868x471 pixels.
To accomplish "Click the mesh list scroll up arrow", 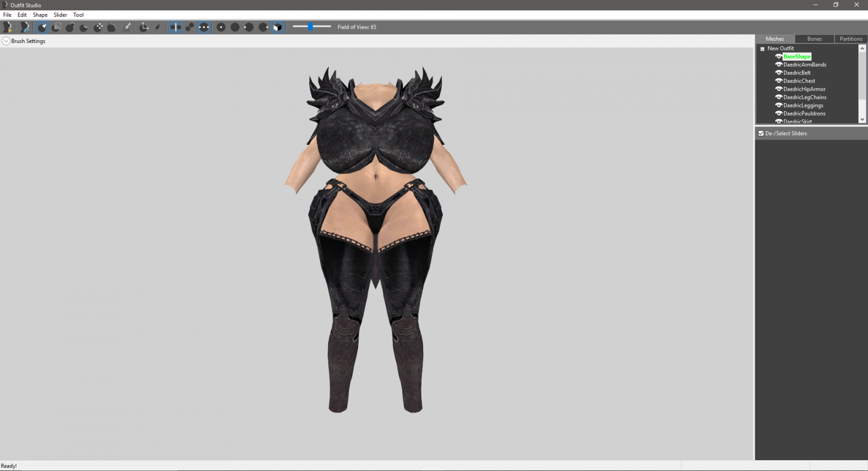I will click(862, 49).
